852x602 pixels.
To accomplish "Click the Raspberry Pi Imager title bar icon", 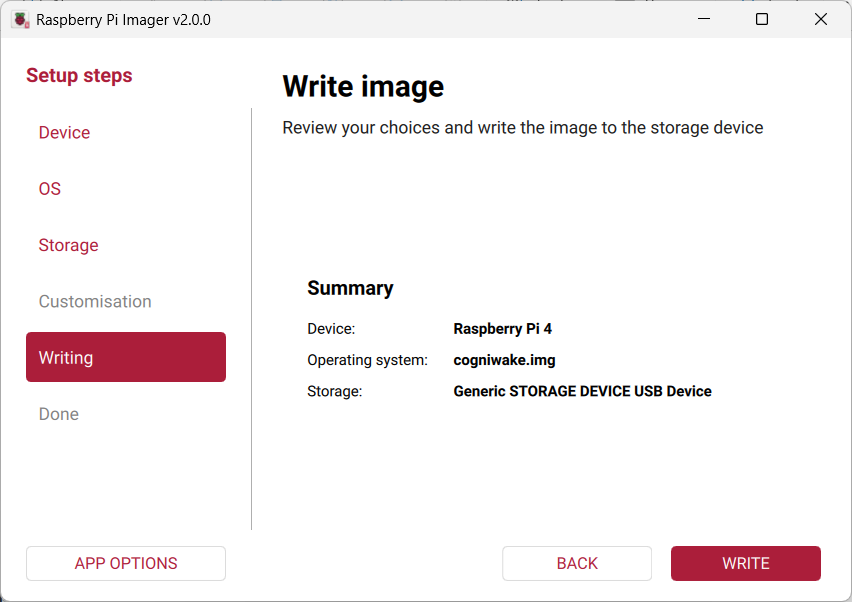I will pyautogui.click(x=21, y=20).
